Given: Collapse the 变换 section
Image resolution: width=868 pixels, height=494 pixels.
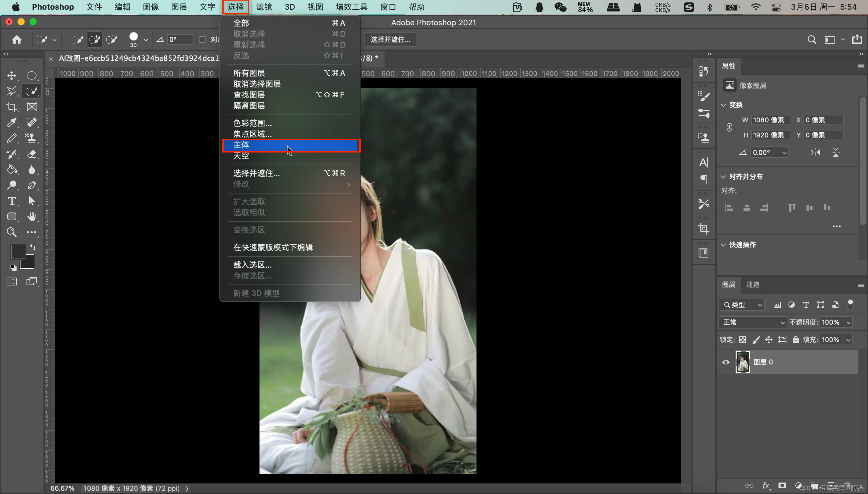Looking at the screenshot, I should (x=724, y=105).
